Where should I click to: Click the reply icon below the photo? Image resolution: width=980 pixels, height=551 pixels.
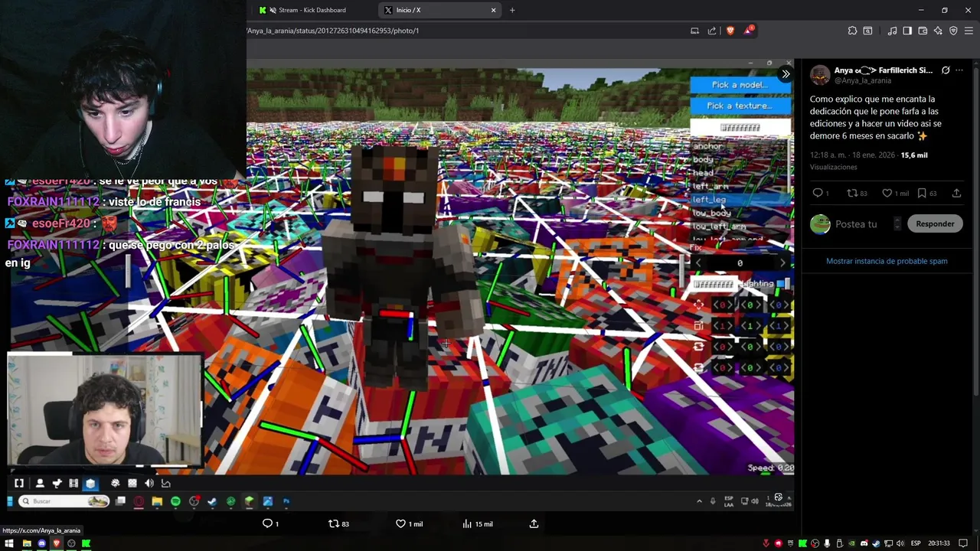coord(267,523)
